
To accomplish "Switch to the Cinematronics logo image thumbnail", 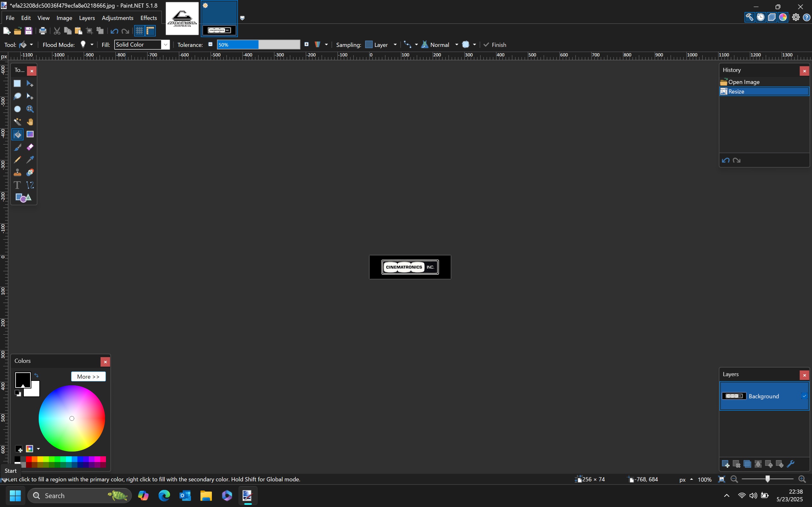I will point(182,18).
